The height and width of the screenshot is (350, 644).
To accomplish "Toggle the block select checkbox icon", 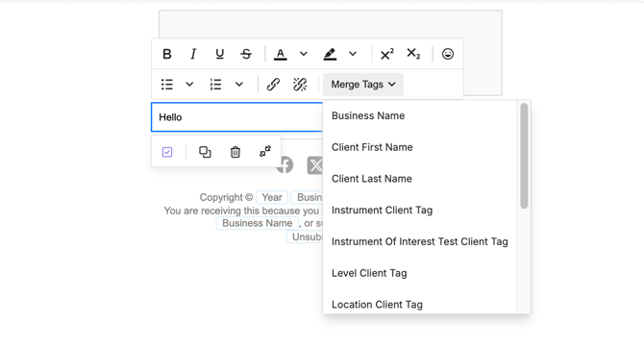I will pyautogui.click(x=167, y=152).
